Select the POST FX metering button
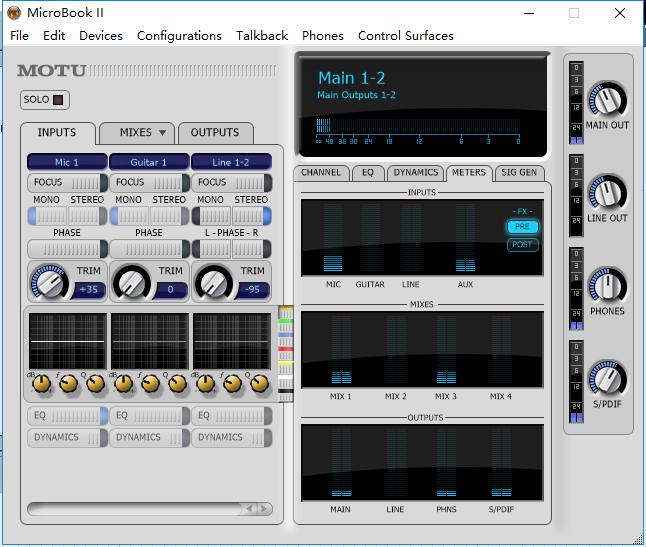Screen dimensions: 646x547 (x=522, y=245)
